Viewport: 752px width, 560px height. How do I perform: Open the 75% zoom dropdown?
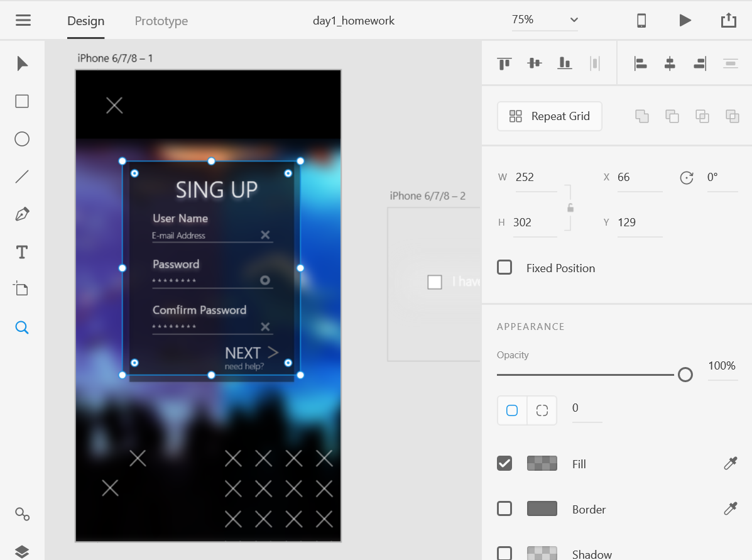[x=545, y=20]
